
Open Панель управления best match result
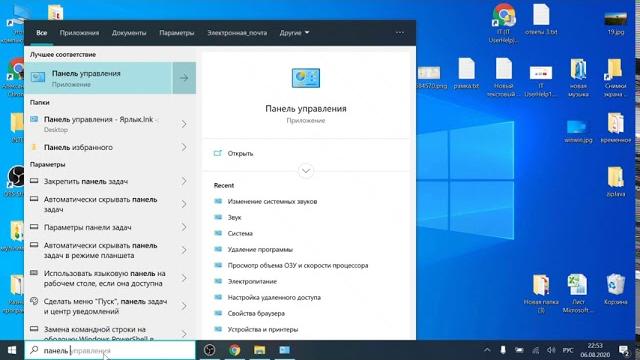(98, 78)
